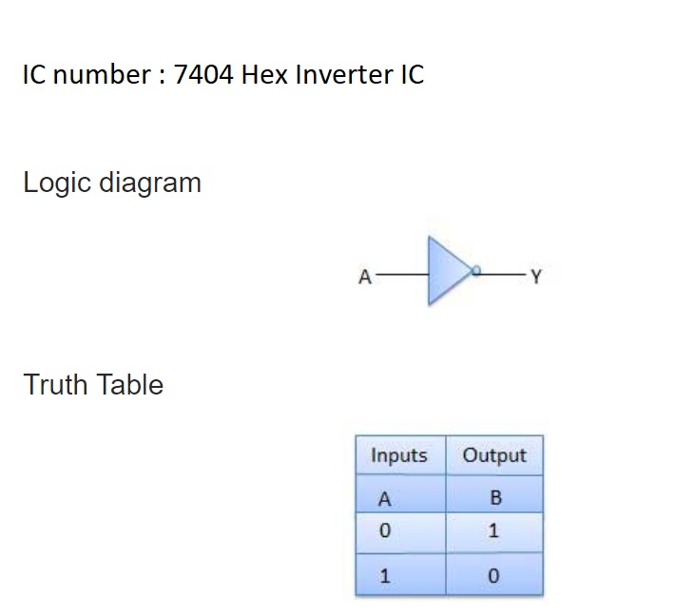Select the "Inputs" table header cell

point(399,455)
